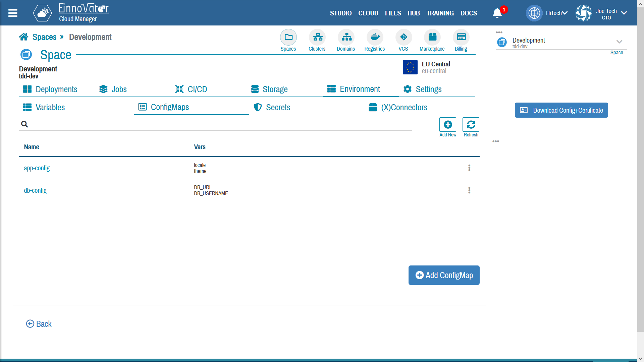Open actions menu for db-config row
This screenshot has height=362, width=644.
click(469, 190)
